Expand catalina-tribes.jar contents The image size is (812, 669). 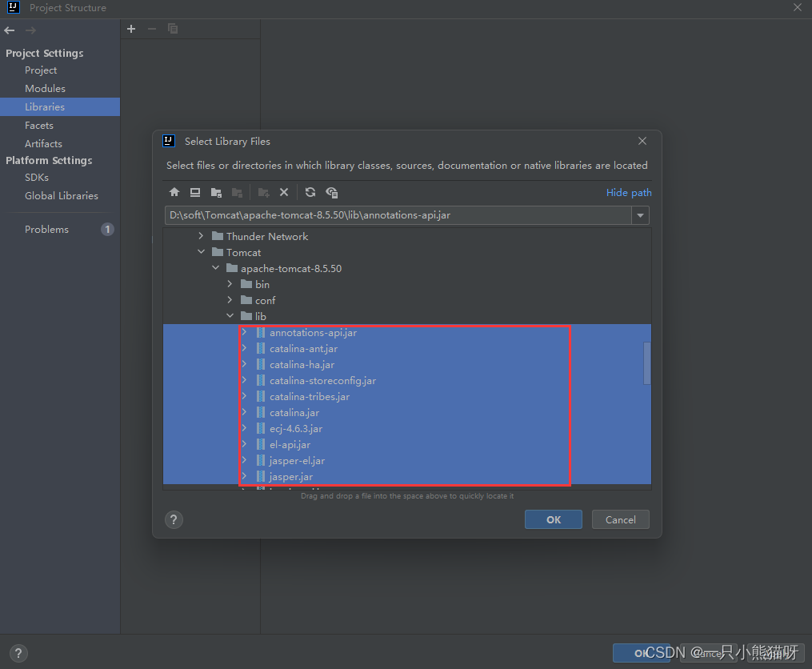pyautogui.click(x=245, y=396)
